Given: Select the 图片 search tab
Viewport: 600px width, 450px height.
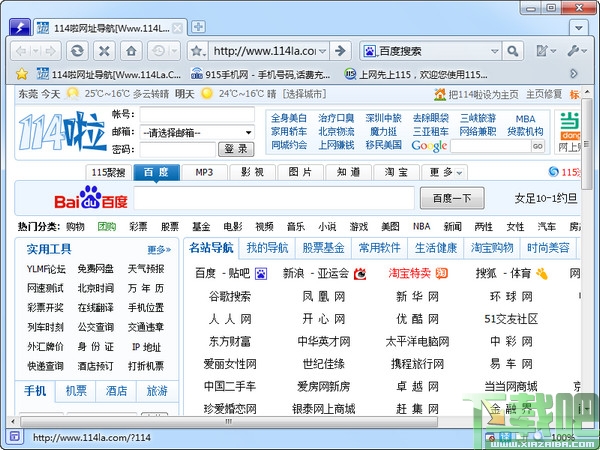Looking at the screenshot, I should 300,172.
